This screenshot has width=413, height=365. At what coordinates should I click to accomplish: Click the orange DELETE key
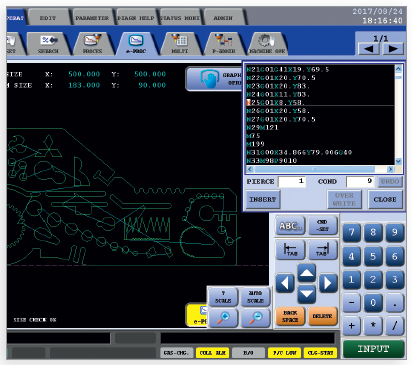point(322,316)
